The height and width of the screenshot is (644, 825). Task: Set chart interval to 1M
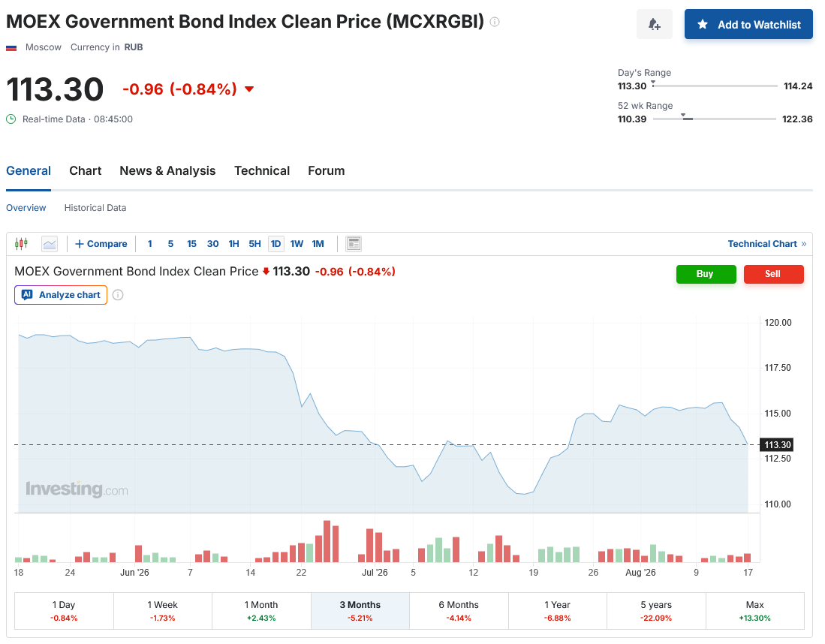click(318, 244)
